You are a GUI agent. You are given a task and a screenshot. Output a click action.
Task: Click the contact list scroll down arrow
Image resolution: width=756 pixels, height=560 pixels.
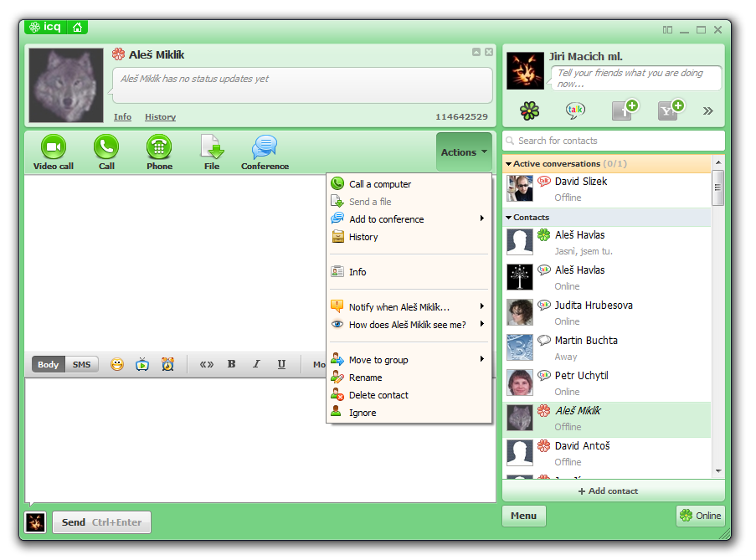pyautogui.click(x=718, y=470)
